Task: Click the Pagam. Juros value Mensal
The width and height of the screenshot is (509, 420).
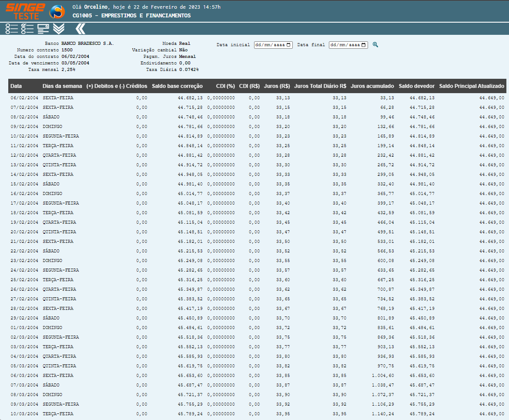Action: tap(188, 57)
